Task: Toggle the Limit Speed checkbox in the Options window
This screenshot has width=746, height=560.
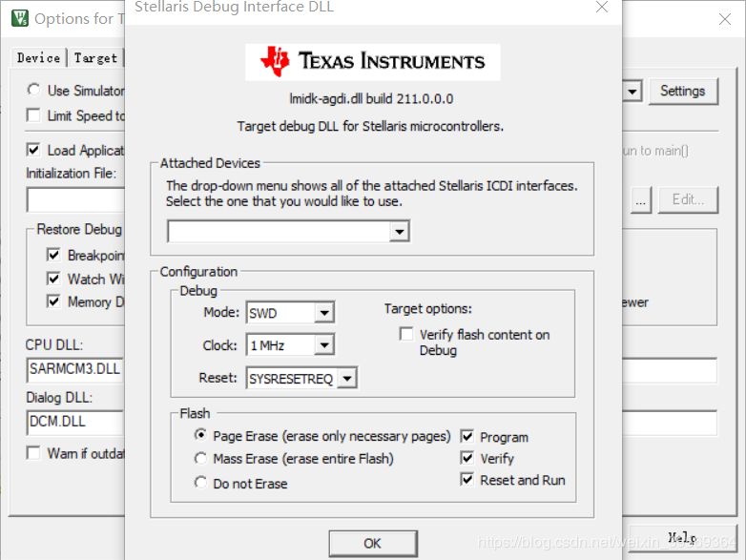Action: [33, 115]
